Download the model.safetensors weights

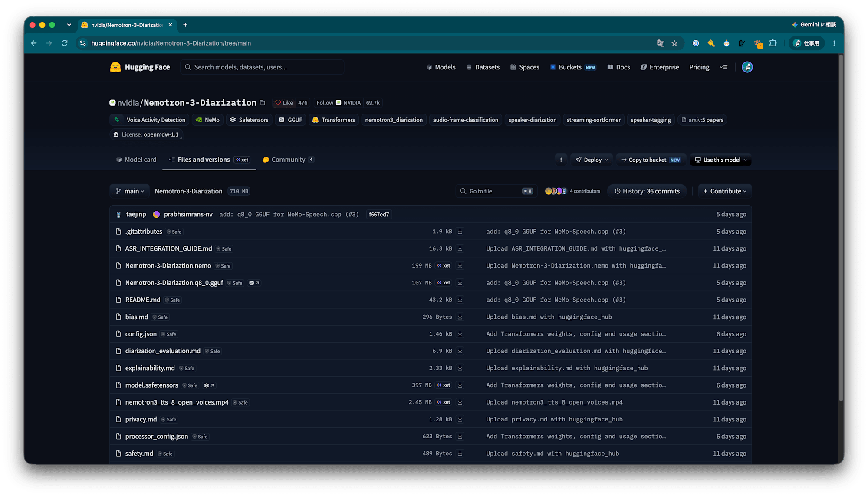coord(460,385)
